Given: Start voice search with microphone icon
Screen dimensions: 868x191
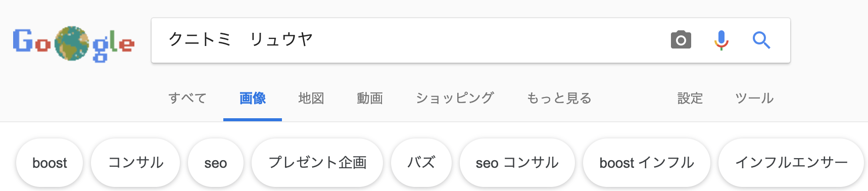Looking at the screenshot, I should [x=721, y=40].
